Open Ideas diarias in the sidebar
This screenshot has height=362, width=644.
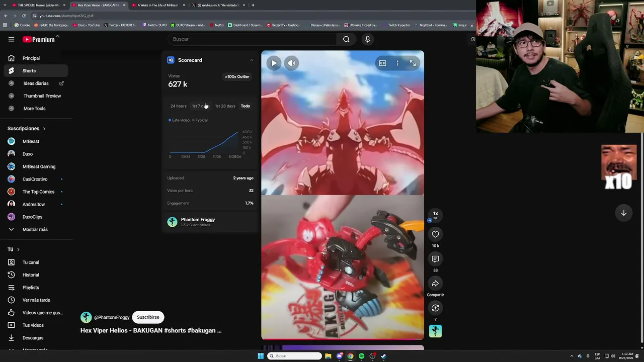coord(36,83)
